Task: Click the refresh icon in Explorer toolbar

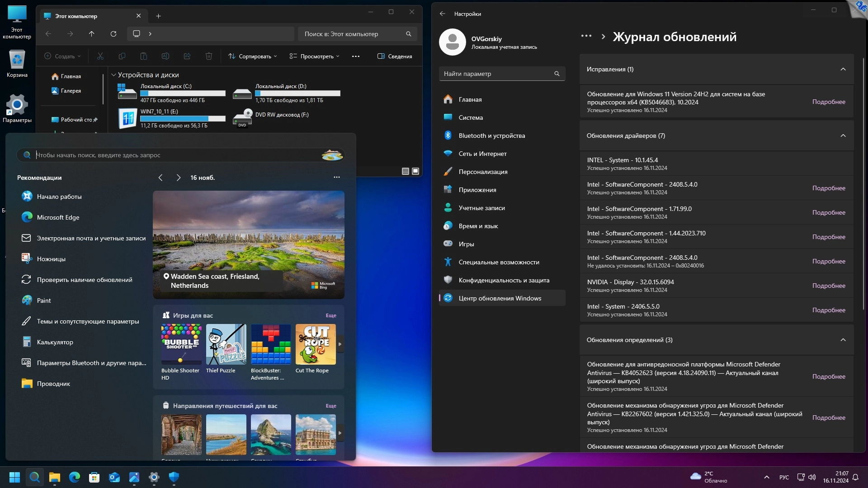Action: click(113, 34)
